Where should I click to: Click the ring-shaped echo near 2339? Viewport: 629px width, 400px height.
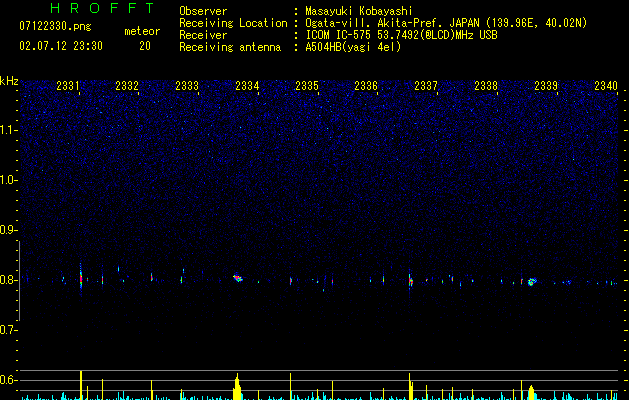(x=532, y=282)
